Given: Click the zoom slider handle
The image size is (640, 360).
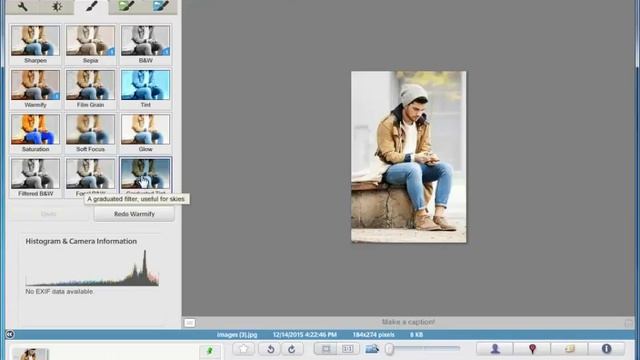Looking at the screenshot, I should 390,349.
